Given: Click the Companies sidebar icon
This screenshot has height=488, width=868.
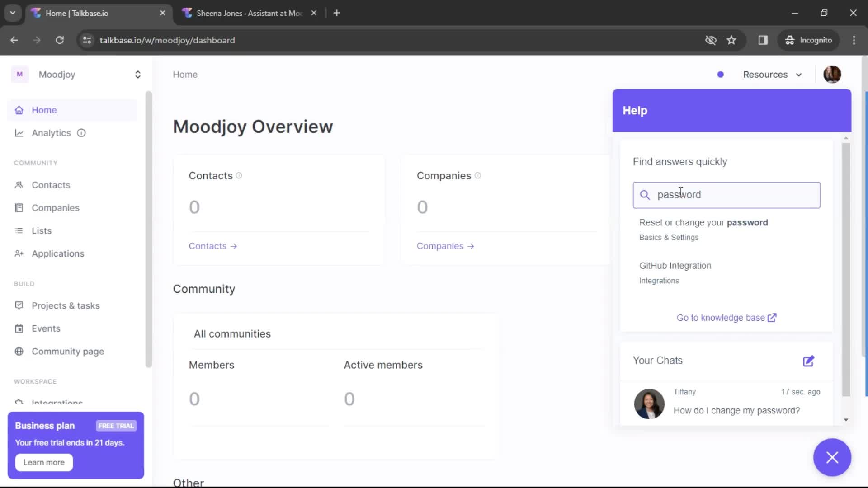Looking at the screenshot, I should click(20, 208).
